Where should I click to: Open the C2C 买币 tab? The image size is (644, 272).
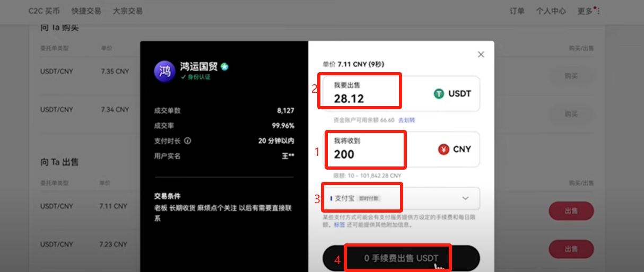(44, 11)
